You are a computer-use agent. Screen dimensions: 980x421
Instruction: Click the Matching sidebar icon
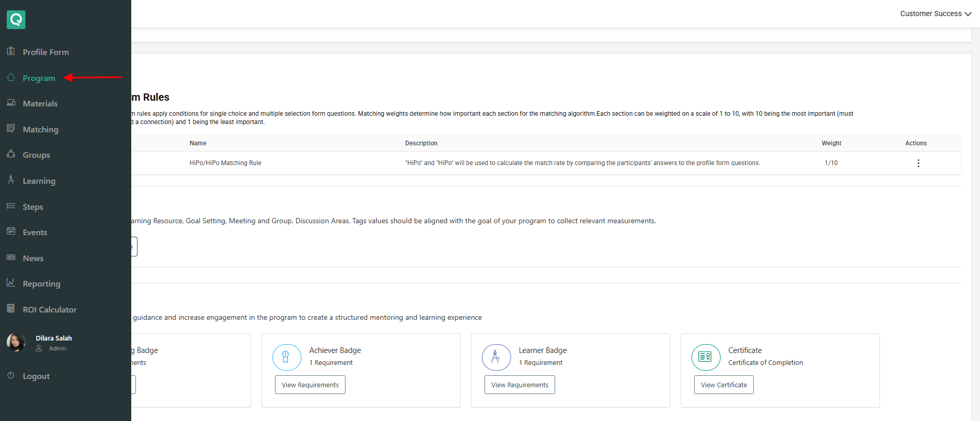point(11,128)
